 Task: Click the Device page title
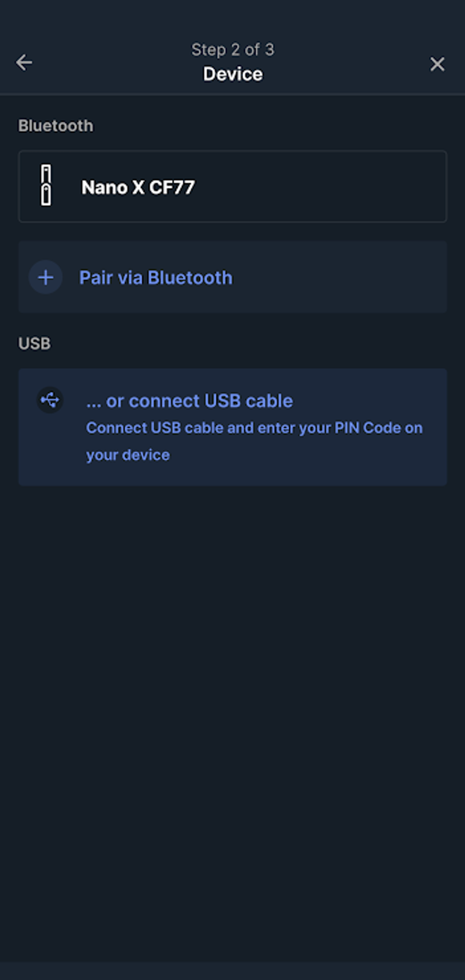tap(232, 74)
